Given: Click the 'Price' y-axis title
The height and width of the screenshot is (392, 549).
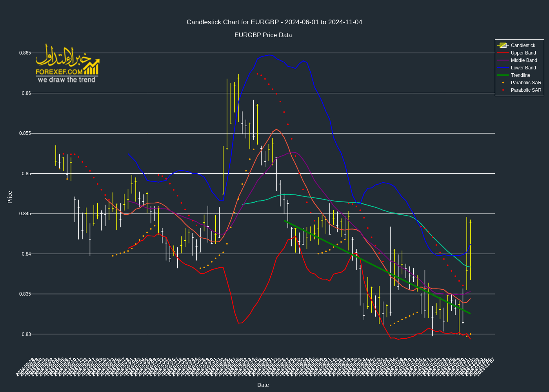Looking at the screenshot, I should 10,197.
